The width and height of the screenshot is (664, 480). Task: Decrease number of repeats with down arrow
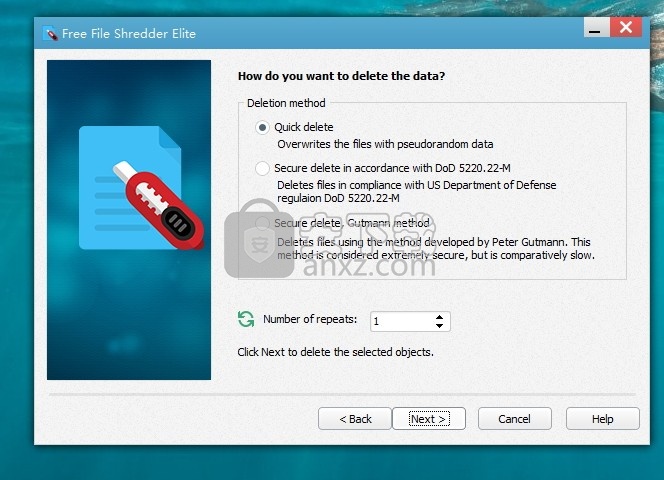pos(440,326)
